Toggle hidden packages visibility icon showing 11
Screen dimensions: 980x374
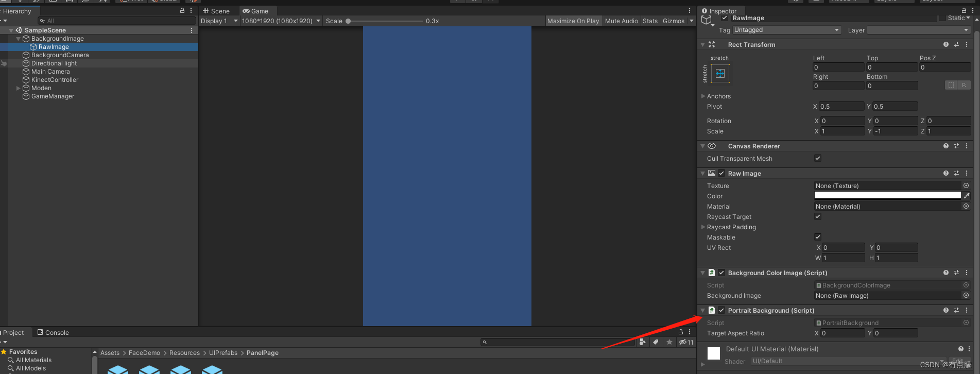click(686, 342)
